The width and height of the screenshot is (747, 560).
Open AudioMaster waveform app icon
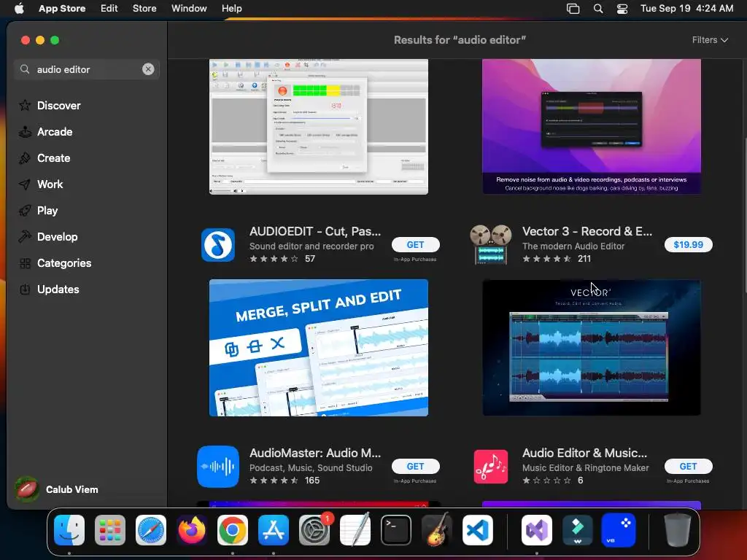[218, 467]
